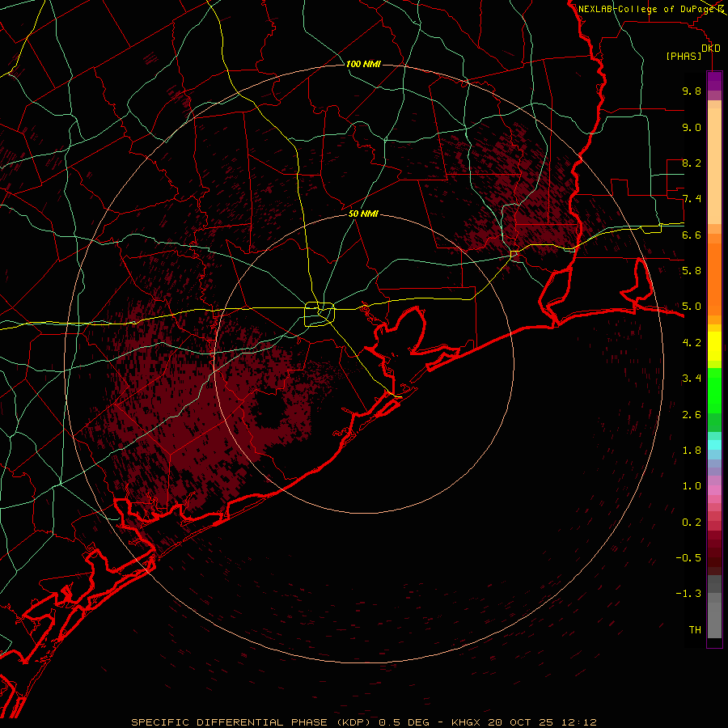The height and width of the screenshot is (728, 728).
Task: Click the "TH" threshold label on the scale
Action: (695, 630)
